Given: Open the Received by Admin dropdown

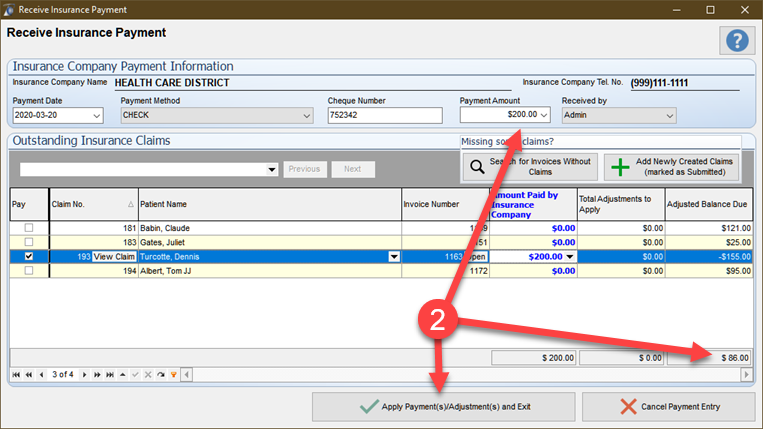Looking at the screenshot, I should point(668,116).
